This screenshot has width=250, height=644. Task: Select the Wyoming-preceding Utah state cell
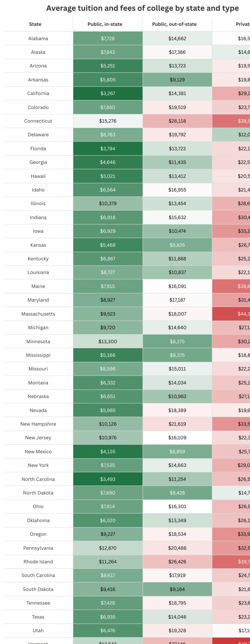(x=38, y=630)
